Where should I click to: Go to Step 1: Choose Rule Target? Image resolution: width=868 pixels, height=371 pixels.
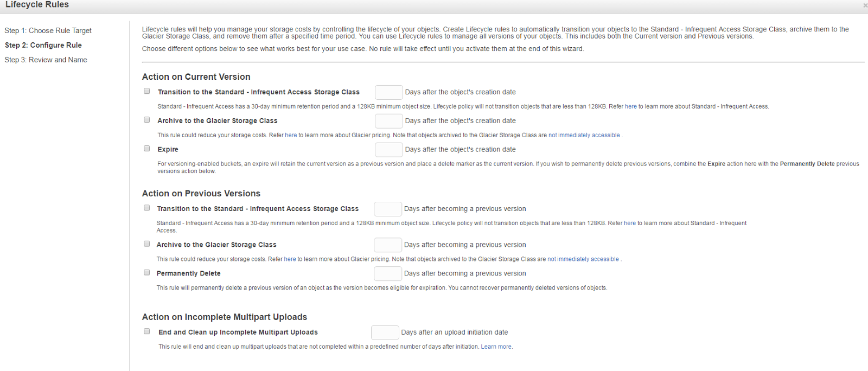(x=48, y=31)
